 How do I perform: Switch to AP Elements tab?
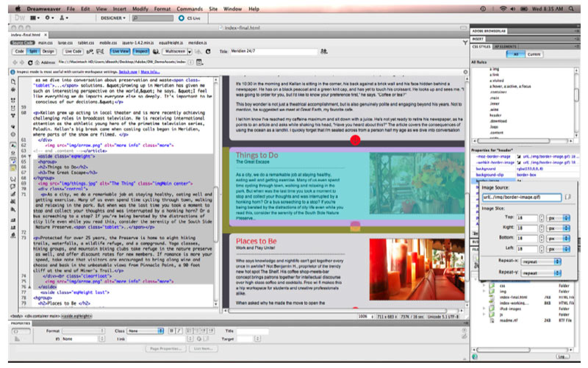click(505, 46)
